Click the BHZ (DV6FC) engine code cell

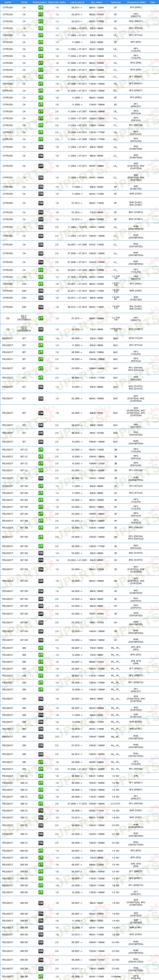click(x=136, y=219)
